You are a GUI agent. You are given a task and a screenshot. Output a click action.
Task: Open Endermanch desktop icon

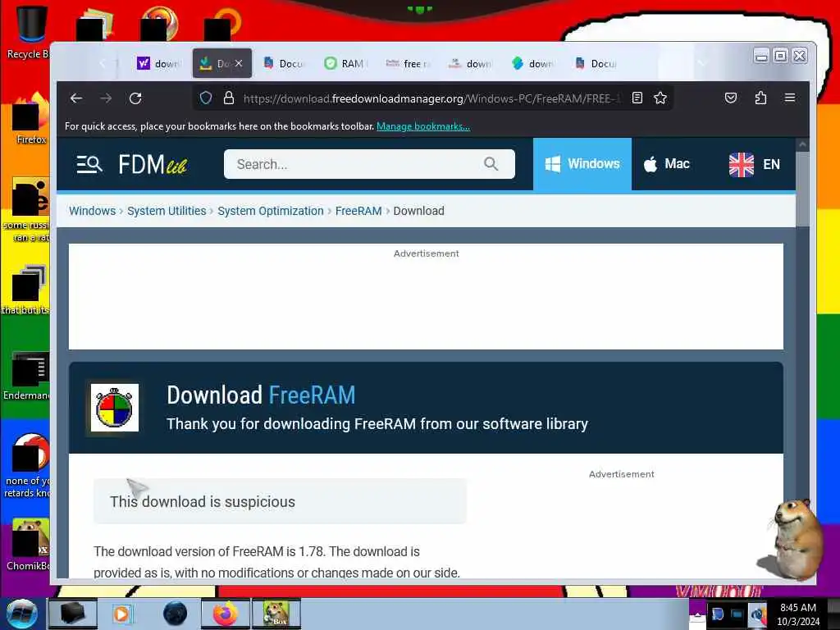(x=28, y=375)
